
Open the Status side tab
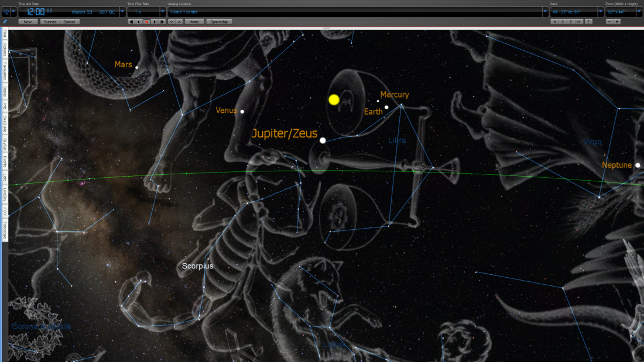click(x=5, y=92)
